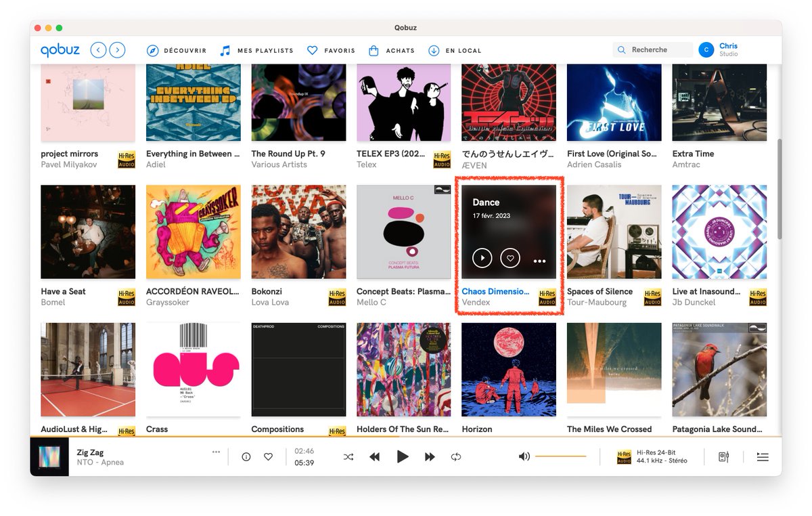
Task: Open the Spaces of Silence album cover
Action: 614,232
